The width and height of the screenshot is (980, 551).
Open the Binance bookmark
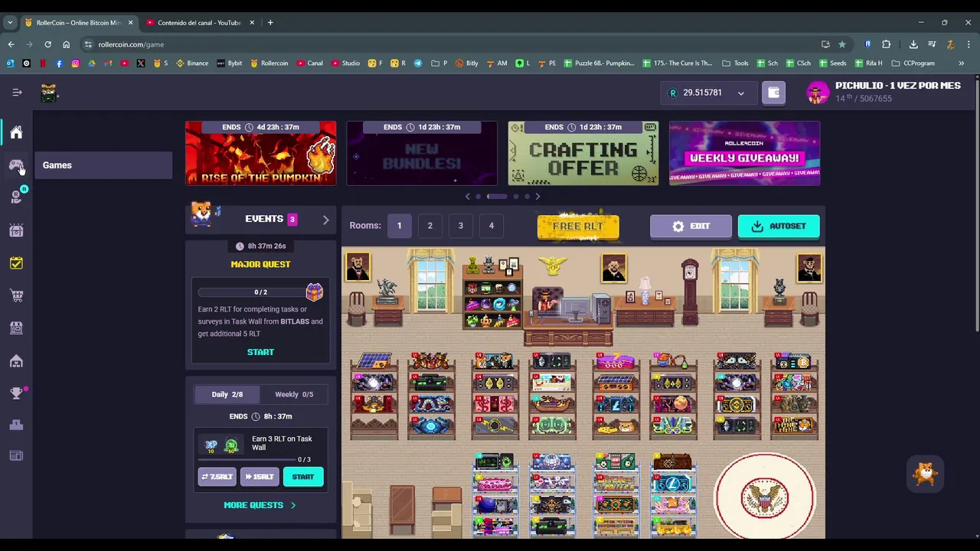coord(192,63)
